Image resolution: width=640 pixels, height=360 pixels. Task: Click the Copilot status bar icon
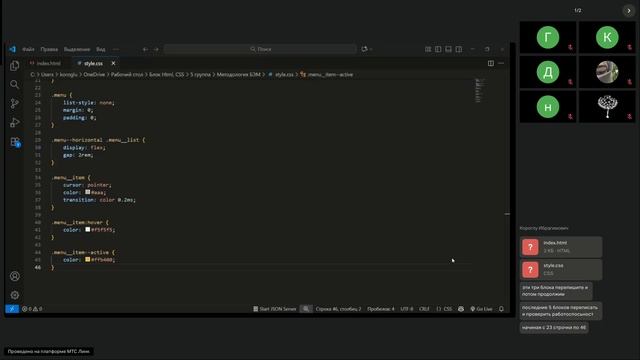pyautogui.click(x=461, y=309)
